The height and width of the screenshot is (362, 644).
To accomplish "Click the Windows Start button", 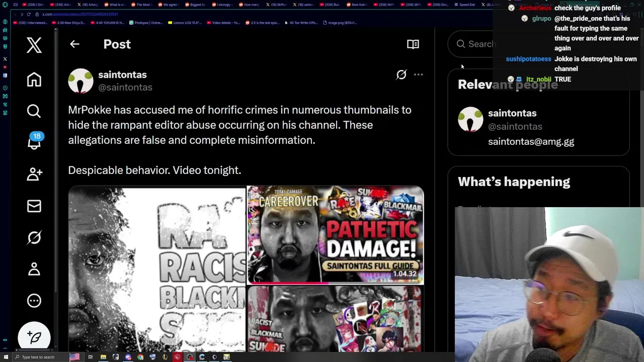I will click(x=6, y=357).
